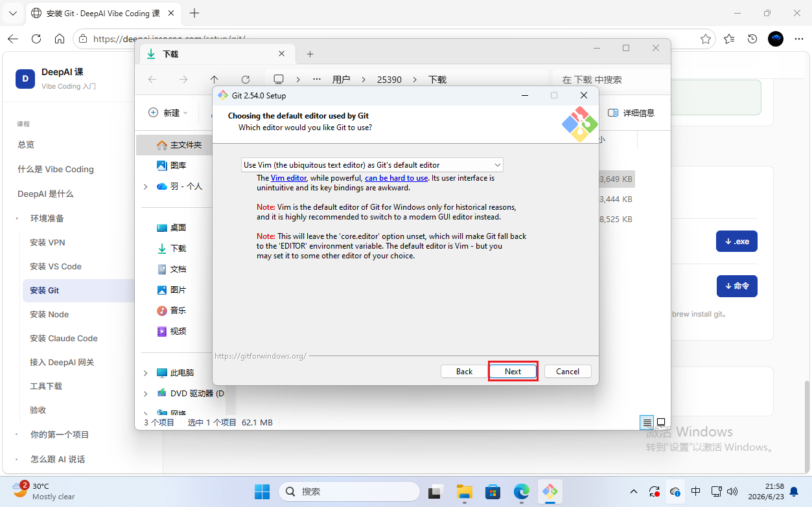This screenshot has height=507, width=812.
Task: Open the Windows Start menu
Action: coord(262,491)
